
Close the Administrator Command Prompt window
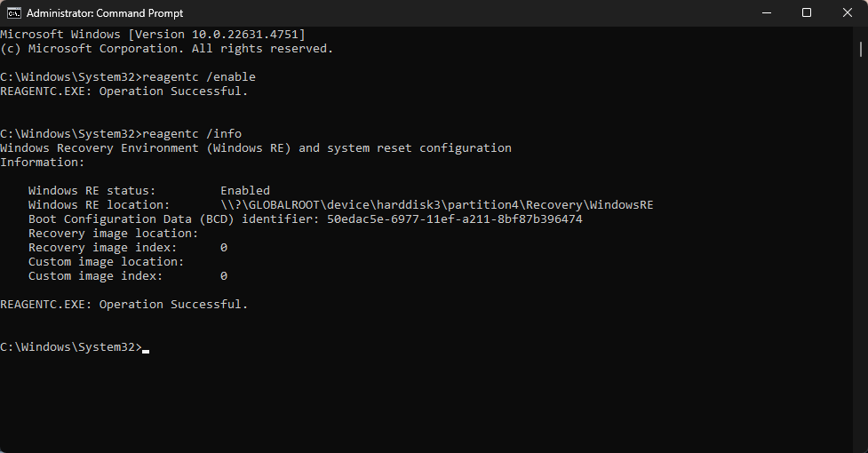[848, 12]
